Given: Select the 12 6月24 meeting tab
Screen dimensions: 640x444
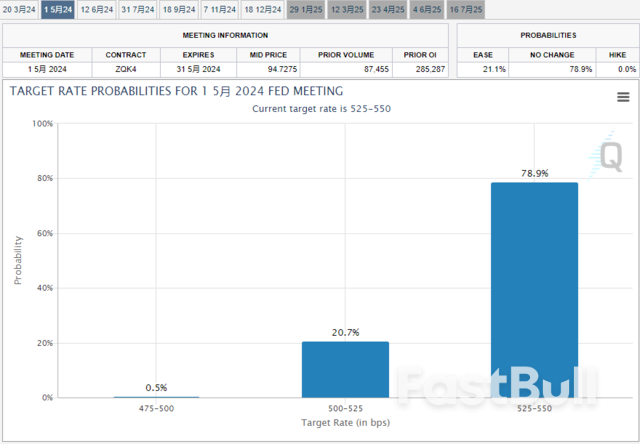Looking at the screenshot, I should click(97, 9).
